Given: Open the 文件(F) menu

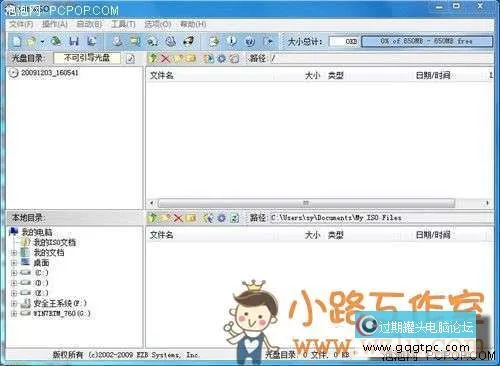Looking at the screenshot, I should (21, 24).
